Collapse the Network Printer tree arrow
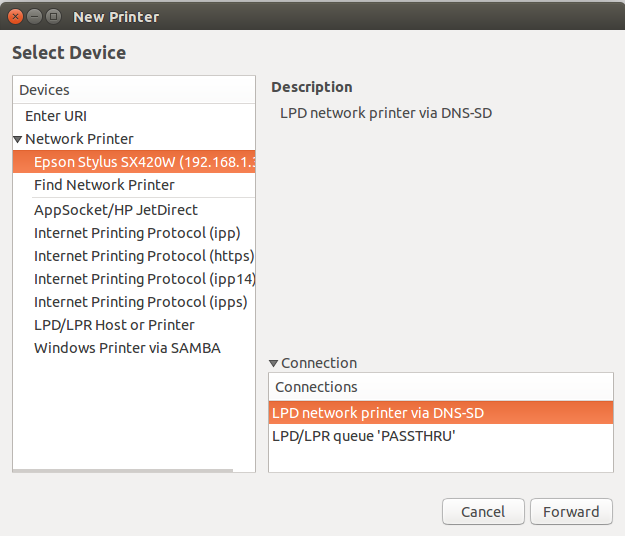 18,139
